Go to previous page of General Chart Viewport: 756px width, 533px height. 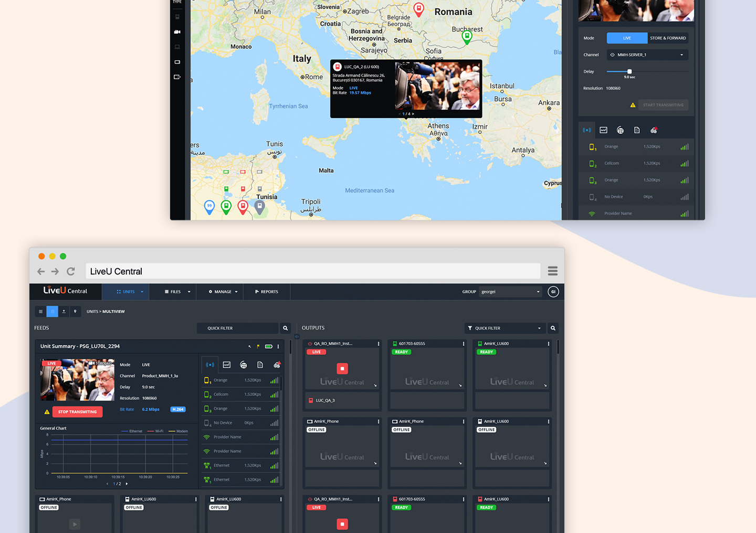pyautogui.click(x=107, y=484)
